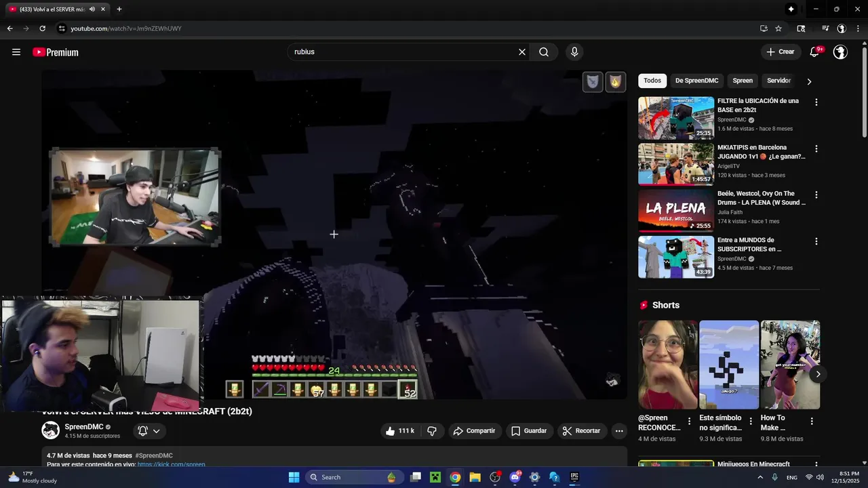Install app icon in address bar

tap(764, 28)
